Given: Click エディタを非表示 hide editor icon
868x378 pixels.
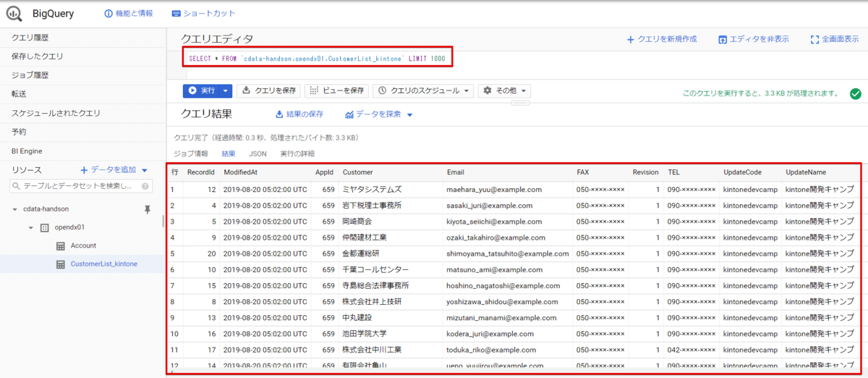Looking at the screenshot, I should pos(722,39).
